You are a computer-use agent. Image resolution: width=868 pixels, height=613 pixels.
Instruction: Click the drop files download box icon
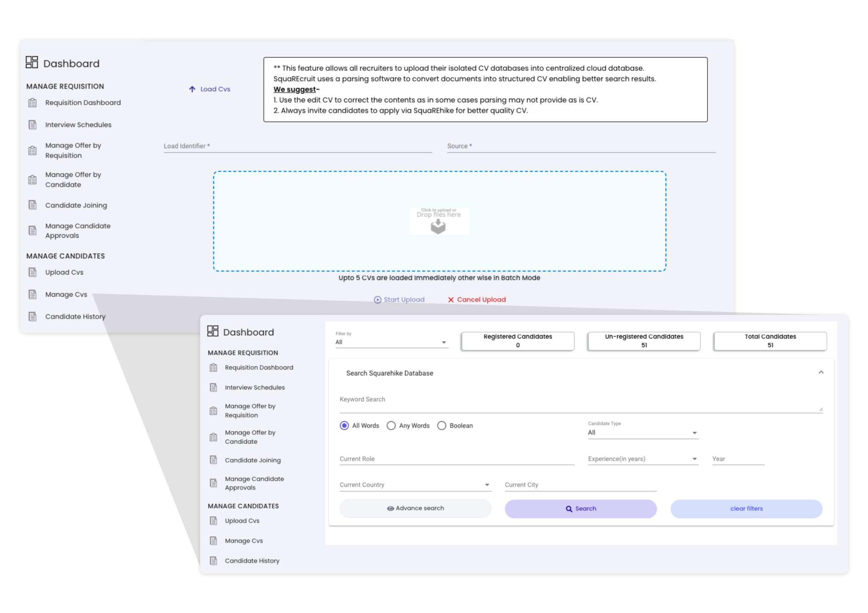438,227
